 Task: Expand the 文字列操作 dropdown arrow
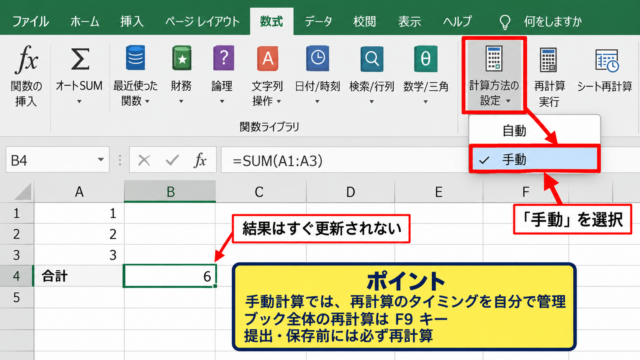coord(279,101)
